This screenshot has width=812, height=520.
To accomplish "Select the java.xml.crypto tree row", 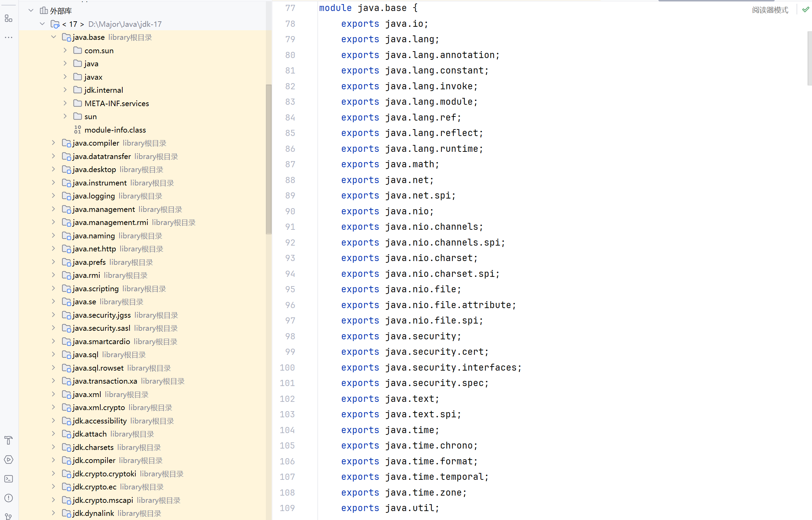I will [x=143, y=407].
